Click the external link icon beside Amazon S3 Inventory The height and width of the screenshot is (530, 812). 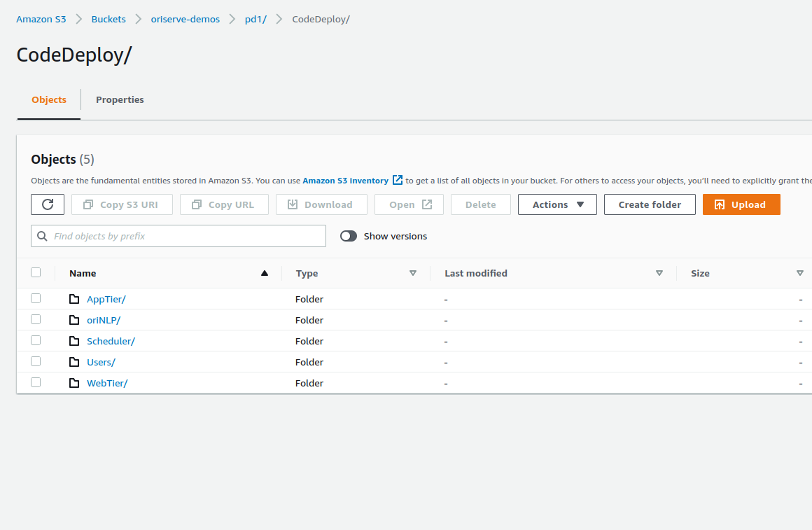point(397,180)
